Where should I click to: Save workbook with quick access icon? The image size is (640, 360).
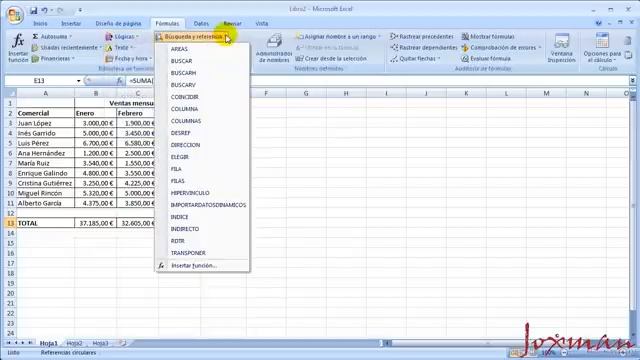click(x=34, y=10)
